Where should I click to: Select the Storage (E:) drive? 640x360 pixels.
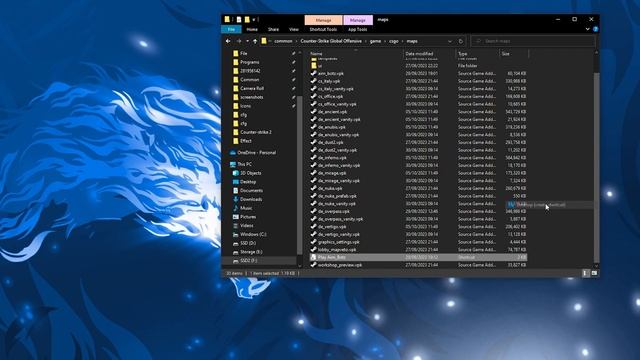pos(251,252)
